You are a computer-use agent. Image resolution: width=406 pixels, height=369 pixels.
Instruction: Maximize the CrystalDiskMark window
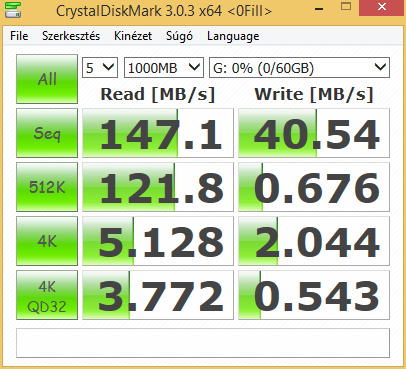(346, 7)
